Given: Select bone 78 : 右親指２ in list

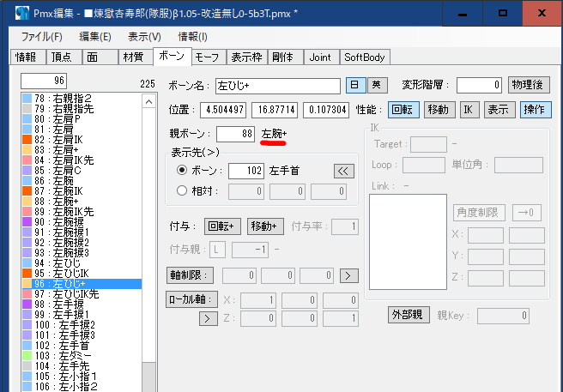Looking at the screenshot, I should pyautogui.click(x=82, y=98).
